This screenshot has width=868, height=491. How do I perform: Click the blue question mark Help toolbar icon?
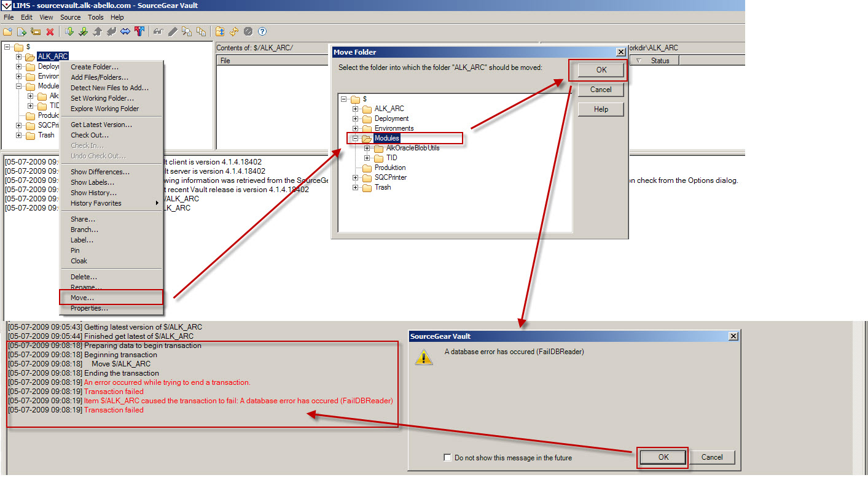[262, 31]
